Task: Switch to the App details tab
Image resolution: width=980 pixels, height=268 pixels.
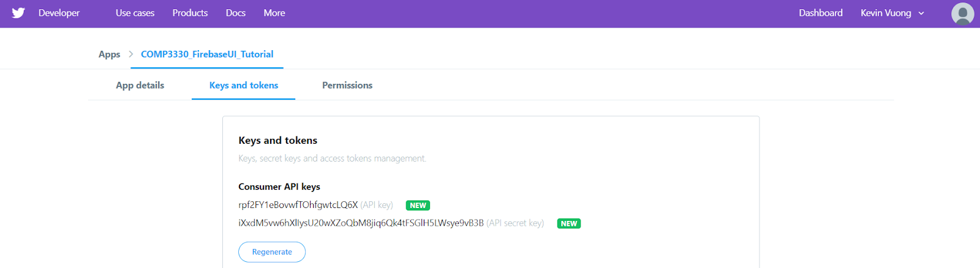Action: (x=140, y=85)
